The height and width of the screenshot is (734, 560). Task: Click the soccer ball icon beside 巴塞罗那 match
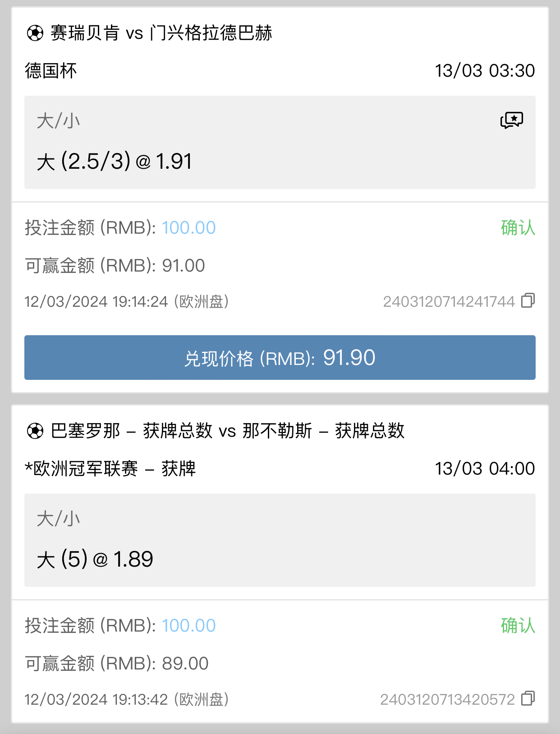coord(35,431)
